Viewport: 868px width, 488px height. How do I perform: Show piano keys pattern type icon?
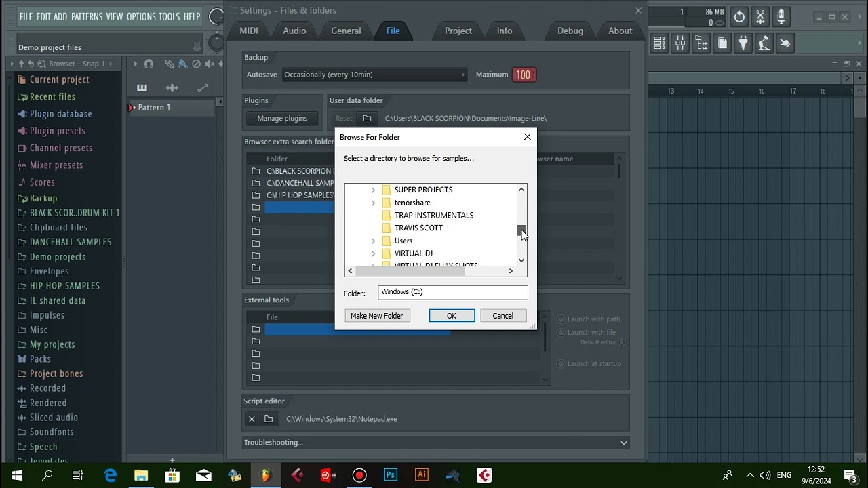pos(142,87)
